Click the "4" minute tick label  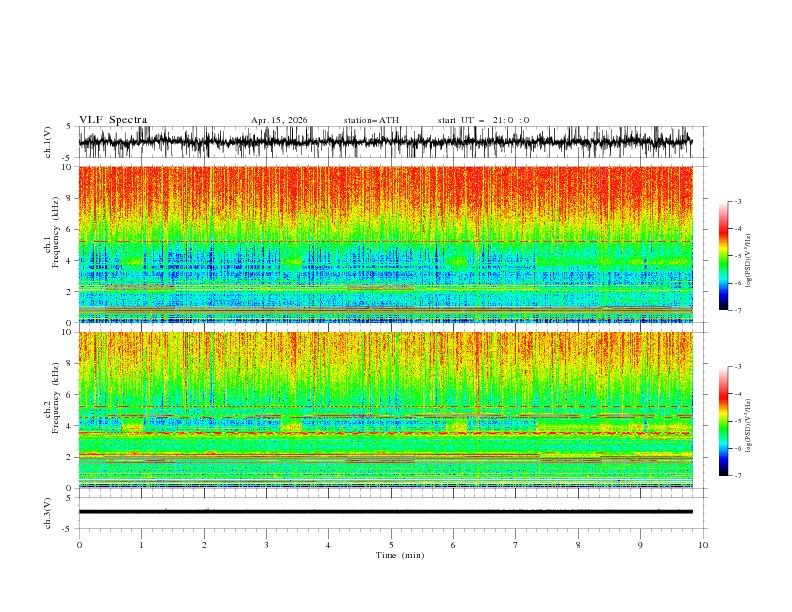(x=328, y=545)
